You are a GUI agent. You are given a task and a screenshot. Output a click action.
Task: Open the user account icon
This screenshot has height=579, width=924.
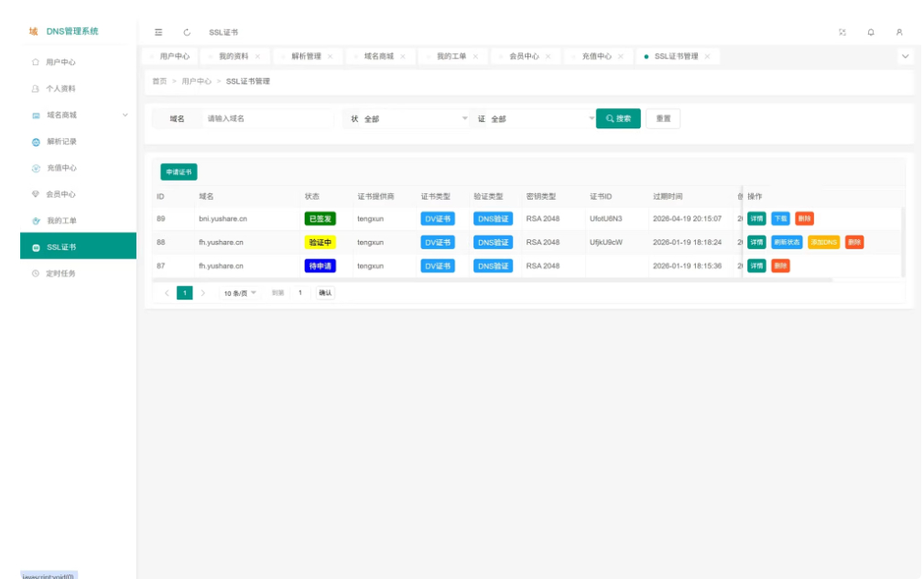tap(899, 32)
